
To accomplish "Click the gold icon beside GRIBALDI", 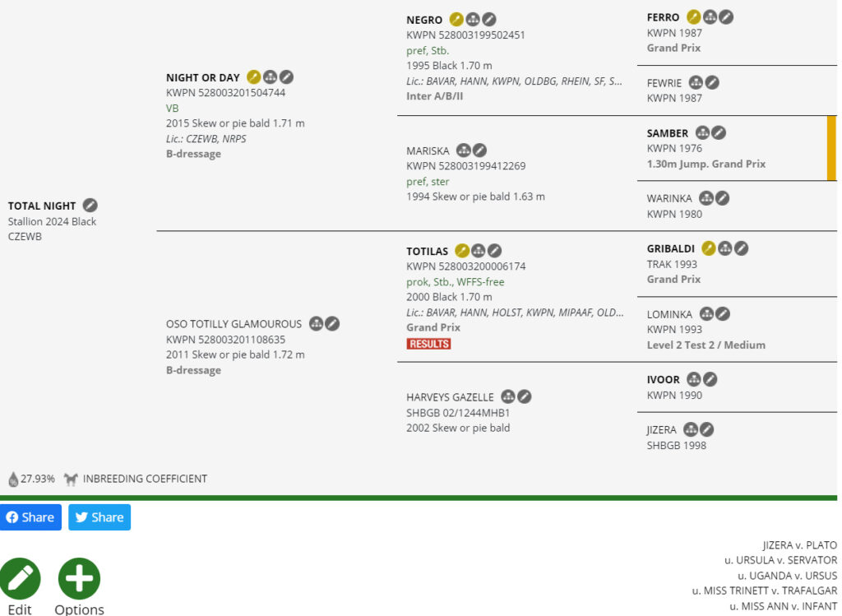I will point(709,248).
